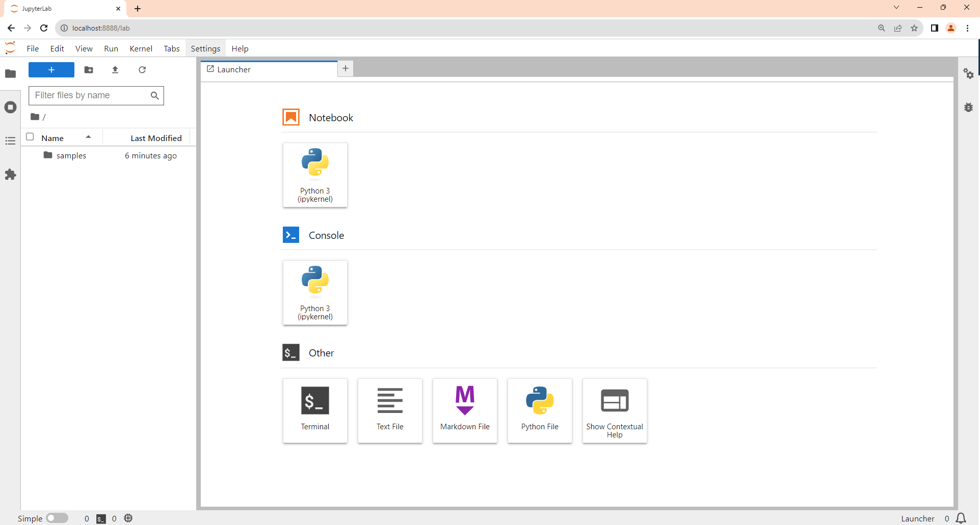Screen dimensions: 980x525
Task: Type in the Filter files by name field
Action: 92,95
